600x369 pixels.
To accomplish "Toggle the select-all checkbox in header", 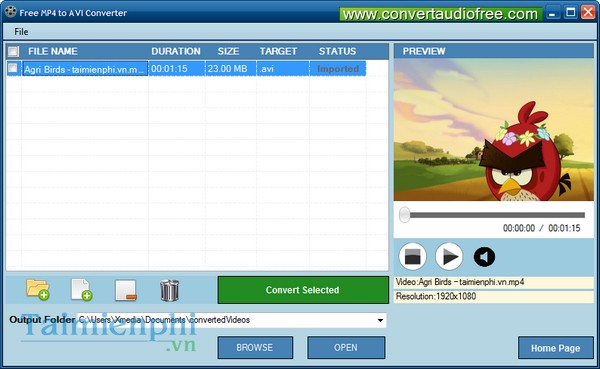I will [13, 51].
